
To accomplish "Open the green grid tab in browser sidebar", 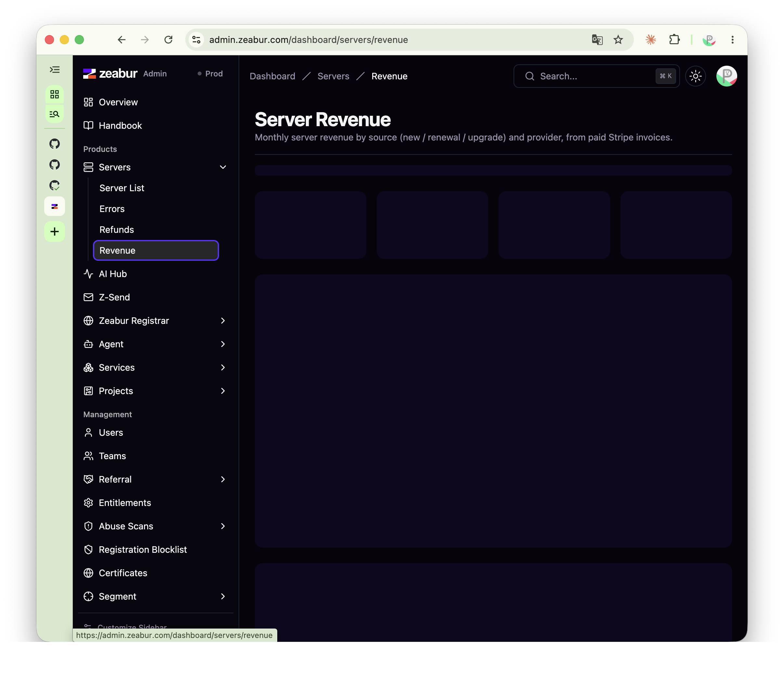I will click(55, 94).
